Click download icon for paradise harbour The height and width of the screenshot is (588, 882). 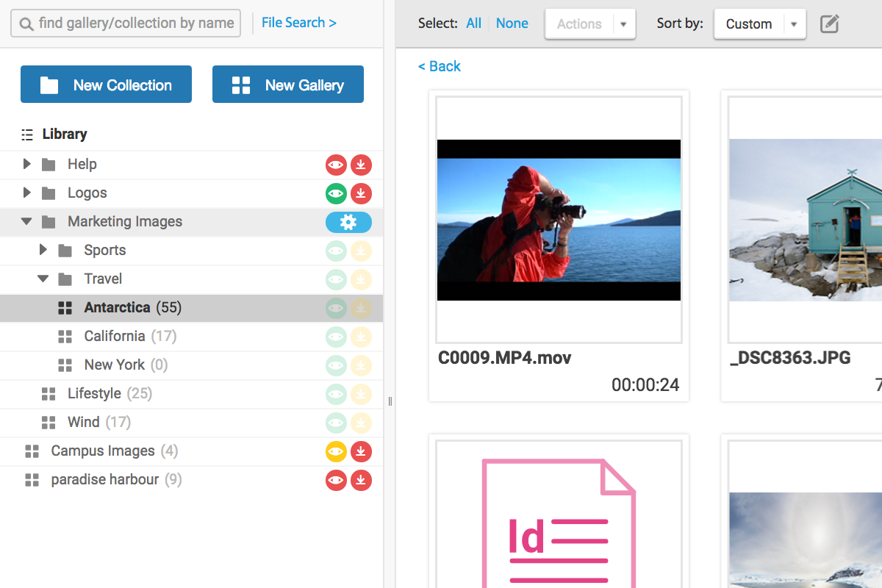pos(361,480)
